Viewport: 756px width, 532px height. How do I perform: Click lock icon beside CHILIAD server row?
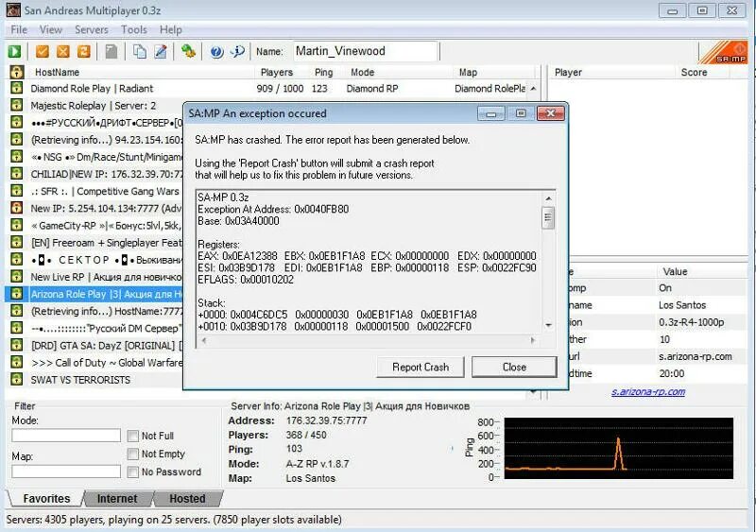(x=16, y=174)
